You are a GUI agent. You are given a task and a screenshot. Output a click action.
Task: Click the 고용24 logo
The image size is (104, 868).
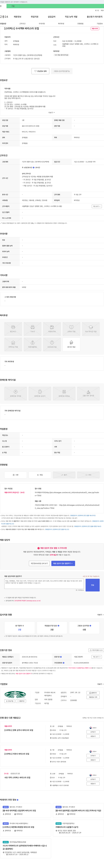pyautogui.click(x=4, y=17)
